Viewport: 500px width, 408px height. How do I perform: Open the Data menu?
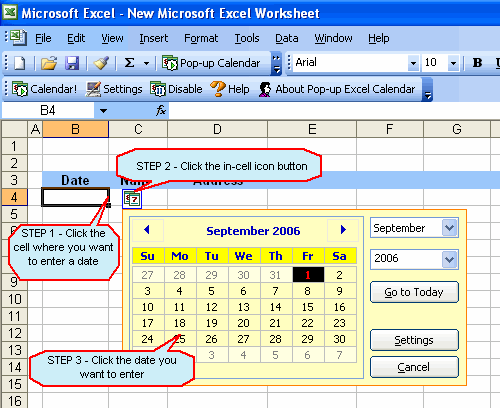tap(287, 38)
